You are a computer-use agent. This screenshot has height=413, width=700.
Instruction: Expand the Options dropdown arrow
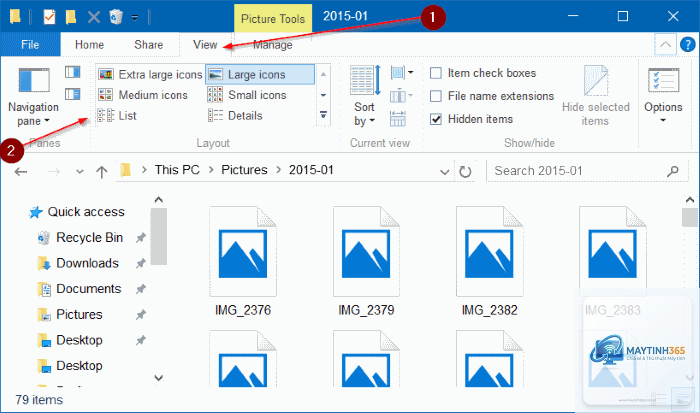tap(663, 120)
